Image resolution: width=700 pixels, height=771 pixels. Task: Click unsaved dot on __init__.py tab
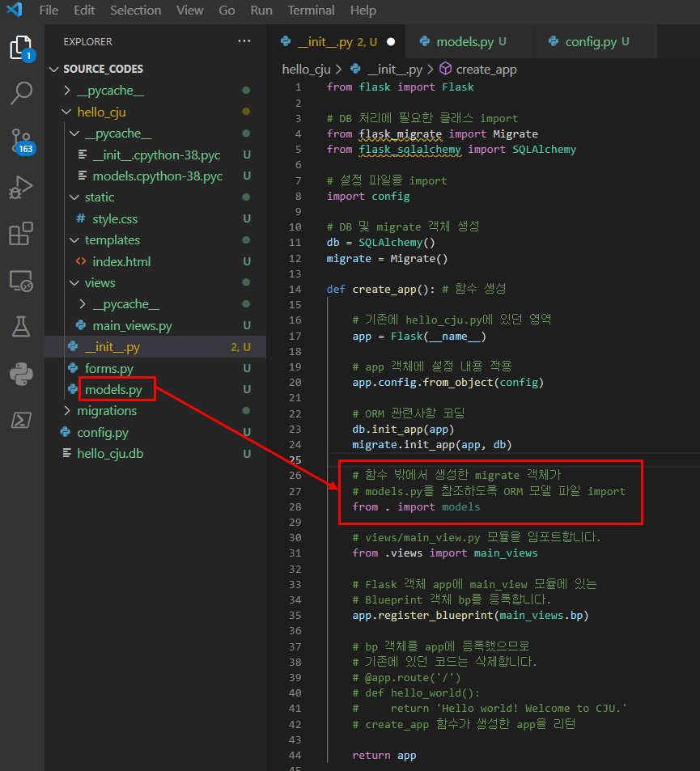click(391, 42)
